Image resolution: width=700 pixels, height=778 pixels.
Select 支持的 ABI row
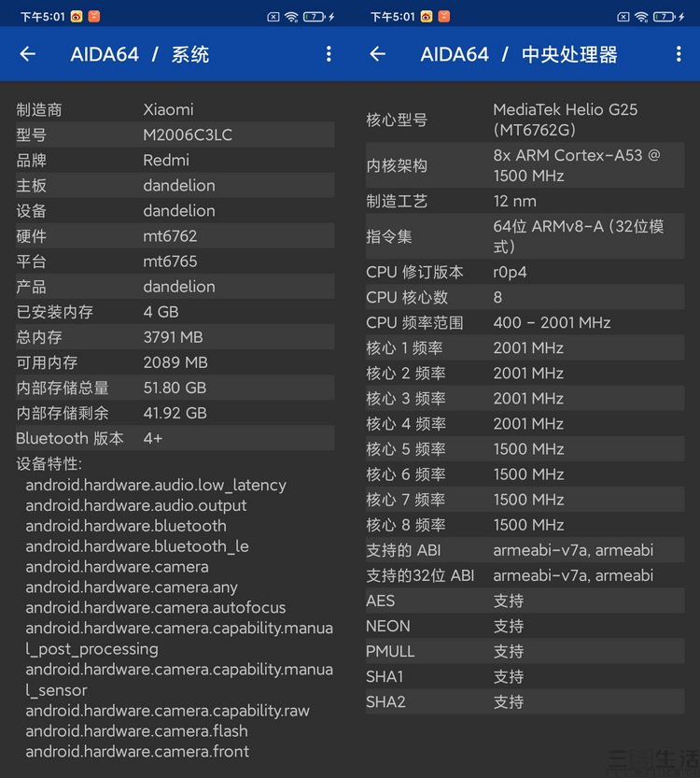pyautogui.click(x=525, y=550)
